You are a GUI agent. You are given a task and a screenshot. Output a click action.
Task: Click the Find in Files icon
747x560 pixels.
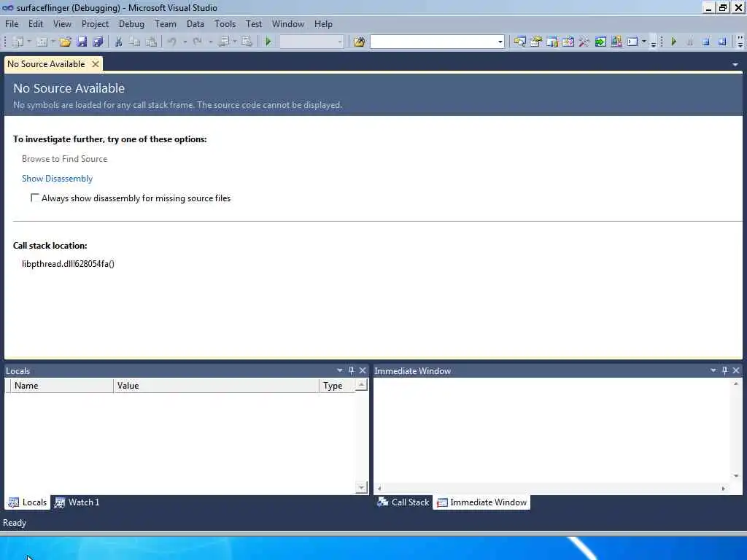[359, 42]
